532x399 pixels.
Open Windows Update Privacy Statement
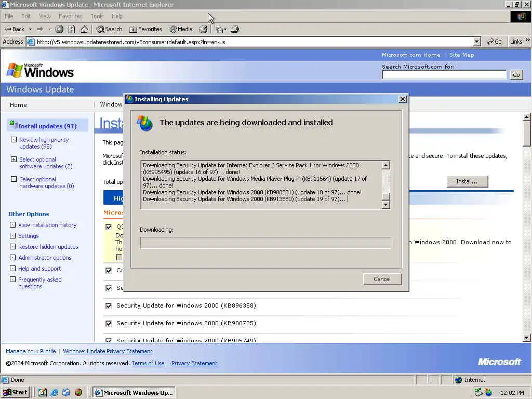click(x=108, y=351)
